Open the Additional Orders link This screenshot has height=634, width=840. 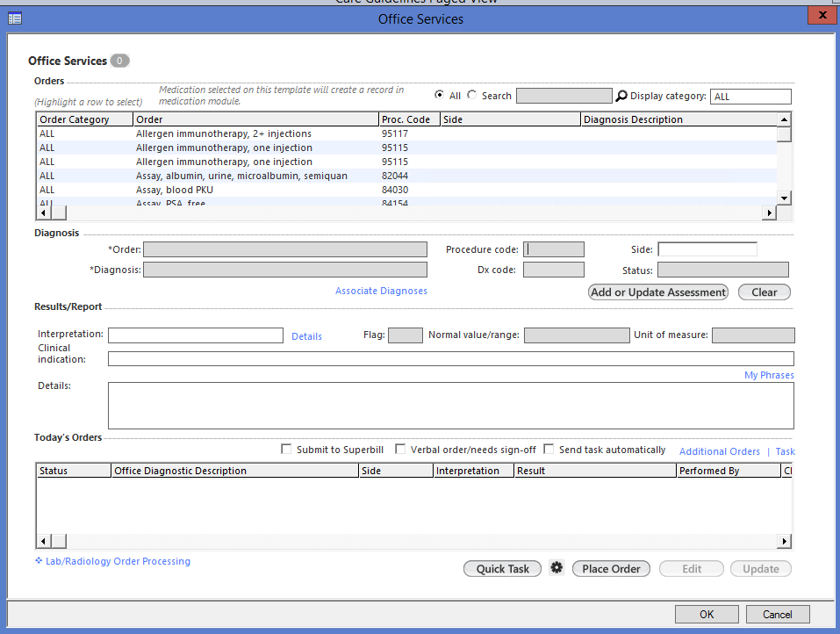[720, 451]
